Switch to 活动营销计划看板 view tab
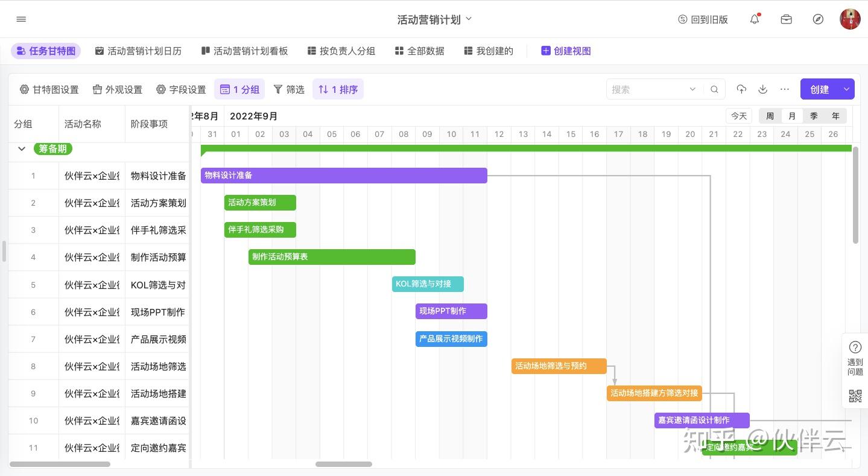Image resolution: width=868 pixels, height=476 pixels. (x=244, y=51)
